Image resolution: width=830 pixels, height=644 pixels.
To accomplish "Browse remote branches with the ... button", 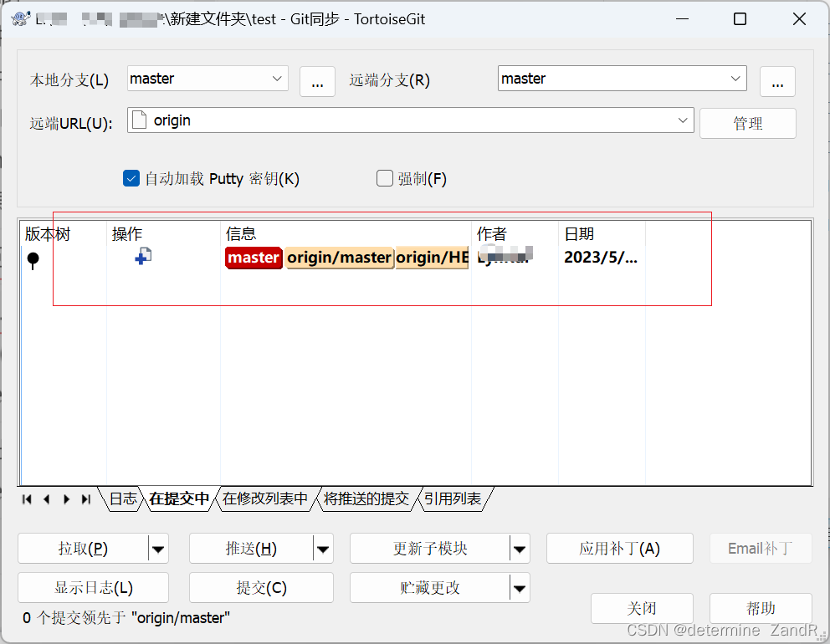I will click(x=777, y=81).
